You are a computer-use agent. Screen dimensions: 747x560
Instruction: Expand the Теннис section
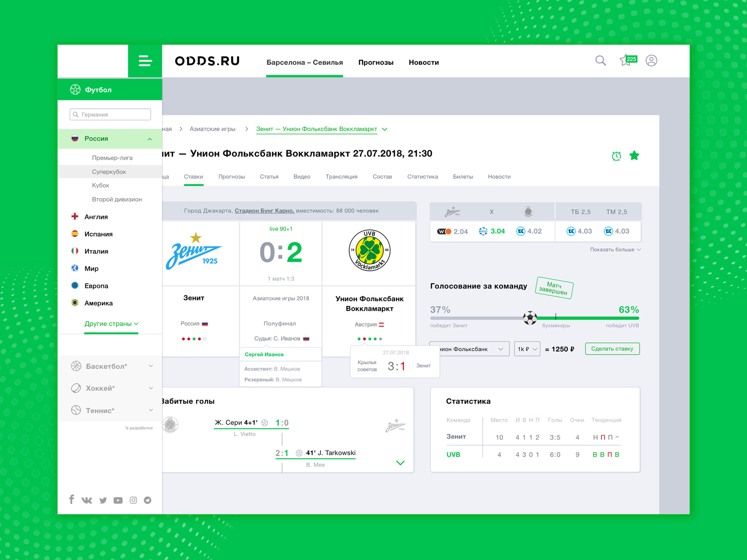[151, 411]
